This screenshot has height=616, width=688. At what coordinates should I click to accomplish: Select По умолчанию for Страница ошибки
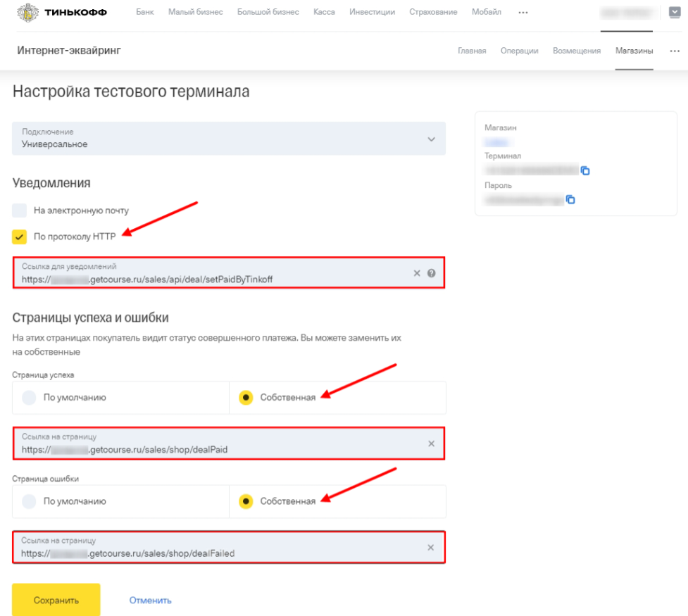29,501
